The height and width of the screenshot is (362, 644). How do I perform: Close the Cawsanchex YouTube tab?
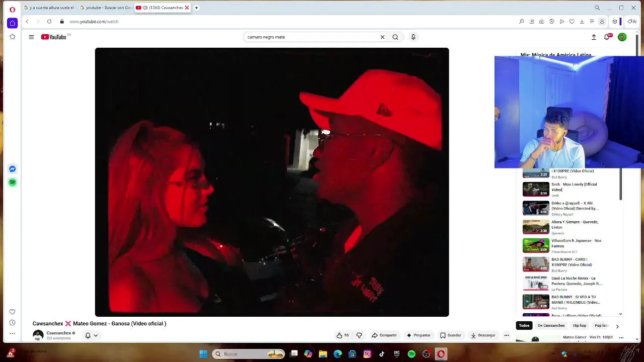[x=187, y=8]
